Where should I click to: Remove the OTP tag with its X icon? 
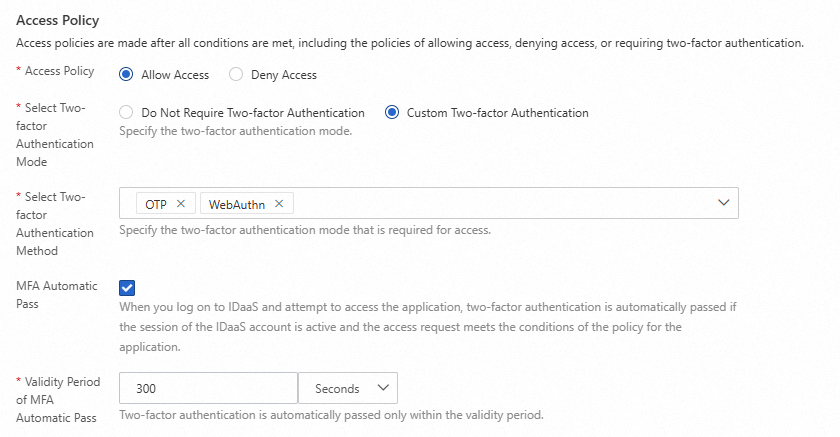(x=180, y=204)
